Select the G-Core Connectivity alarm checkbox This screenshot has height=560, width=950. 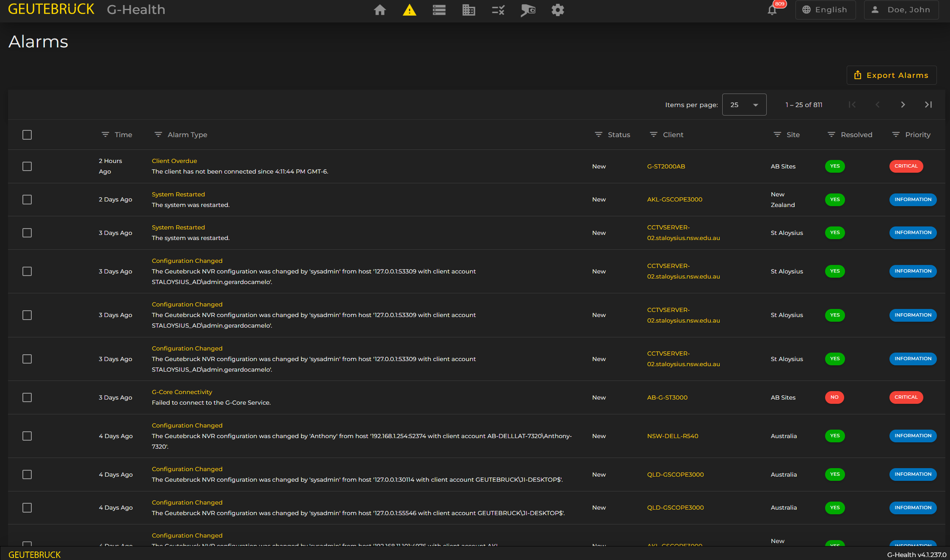point(27,397)
